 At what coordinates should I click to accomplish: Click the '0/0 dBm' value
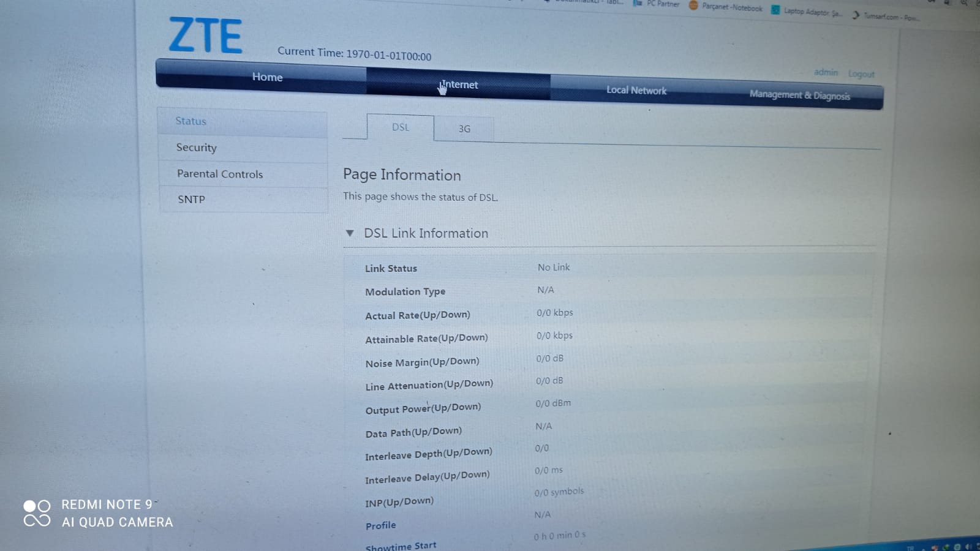(x=553, y=403)
